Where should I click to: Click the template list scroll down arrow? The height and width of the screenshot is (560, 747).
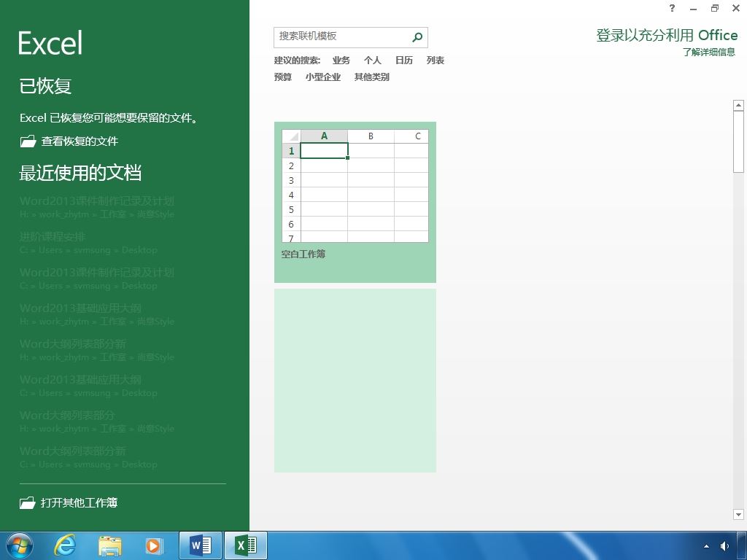738,514
